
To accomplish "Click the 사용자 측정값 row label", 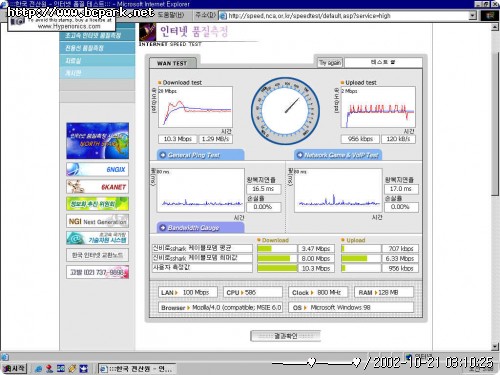I will tap(202, 268).
